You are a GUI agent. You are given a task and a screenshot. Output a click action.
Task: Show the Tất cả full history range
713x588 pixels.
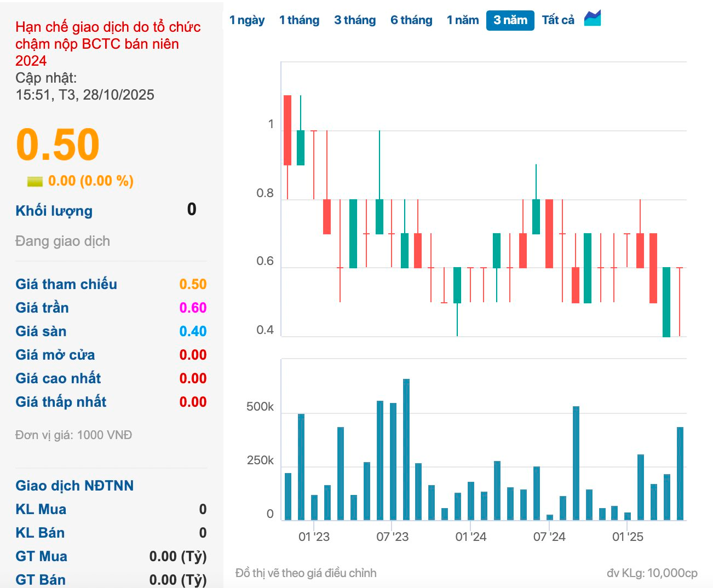point(558,20)
